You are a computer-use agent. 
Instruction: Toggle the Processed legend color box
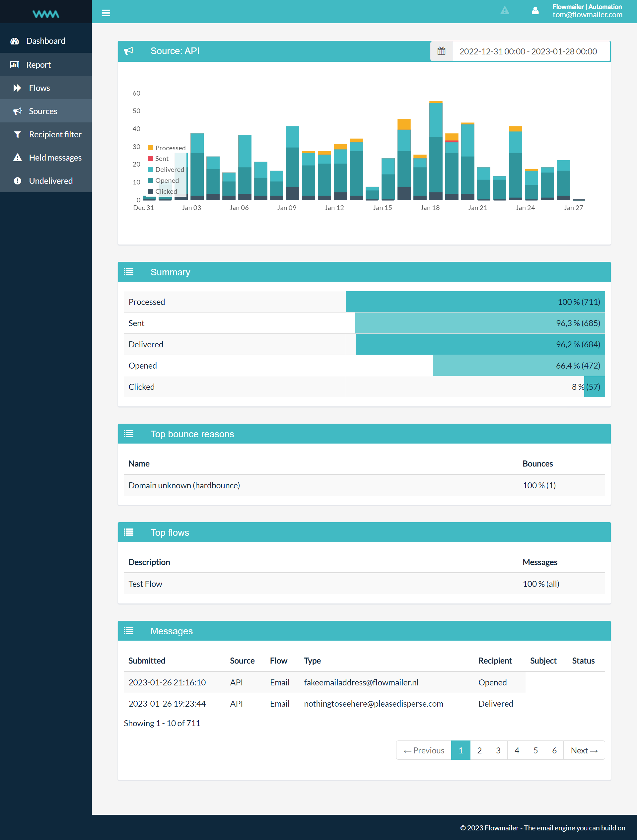click(150, 148)
